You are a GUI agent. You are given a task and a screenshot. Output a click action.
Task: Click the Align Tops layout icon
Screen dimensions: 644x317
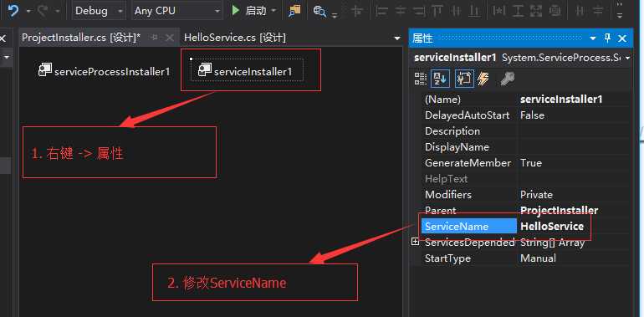(437, 11)
